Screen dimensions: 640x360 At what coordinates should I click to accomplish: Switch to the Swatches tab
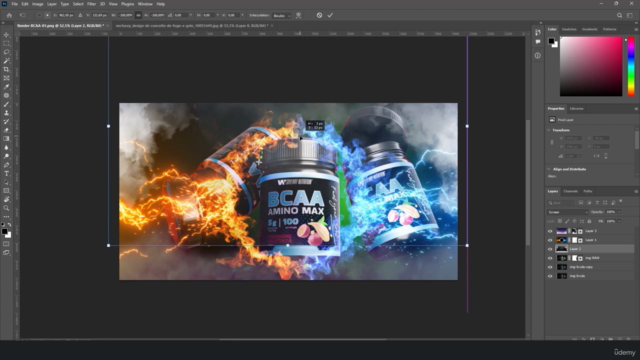tap(569, 29)
